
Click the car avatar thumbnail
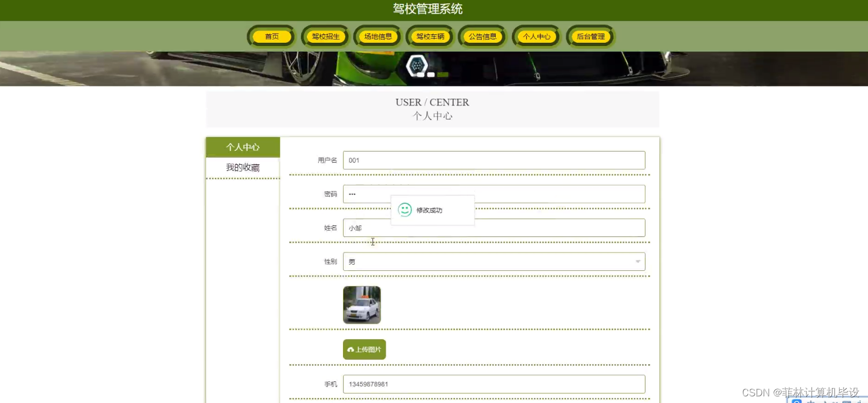tap(362, 305)
